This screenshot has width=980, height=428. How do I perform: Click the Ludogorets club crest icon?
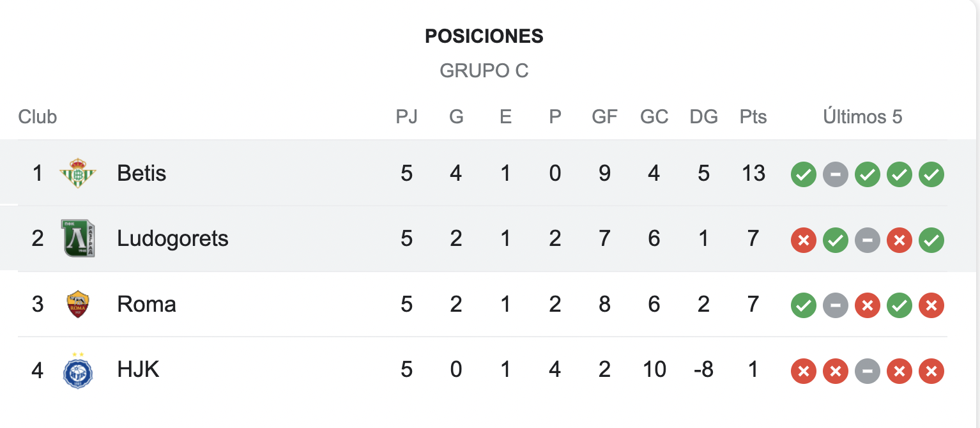pyautogui.click(x=78, y=238)
